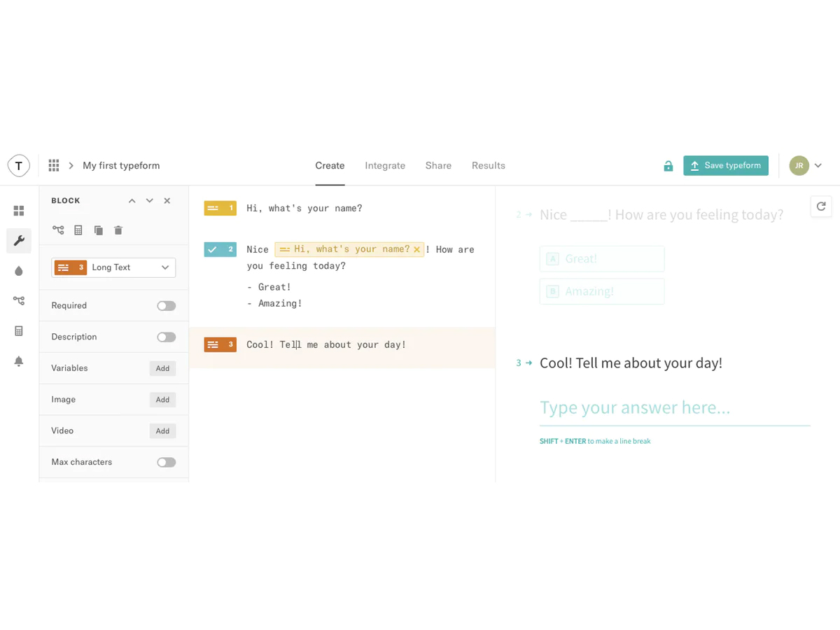Turn on Max characters toggle
Viewport: 840px width, 630px height.
point(166,463)
